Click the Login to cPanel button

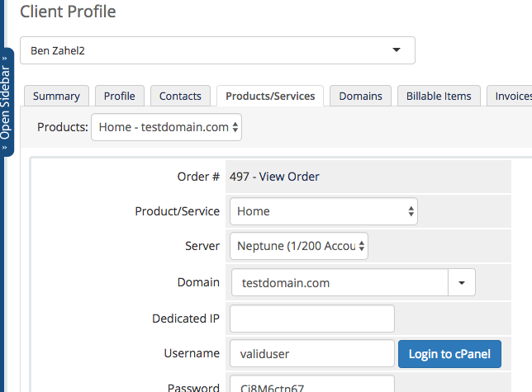pyautogui.click(x=449, y=354)
